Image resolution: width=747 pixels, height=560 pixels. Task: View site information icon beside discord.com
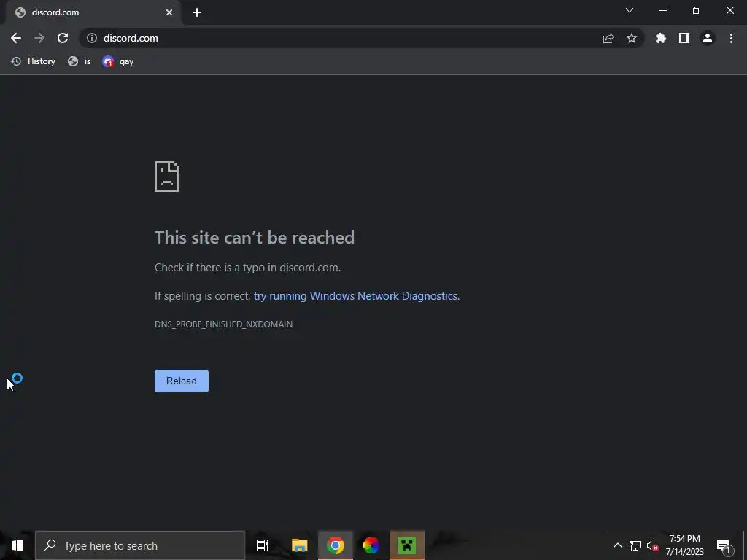point(92,38)
